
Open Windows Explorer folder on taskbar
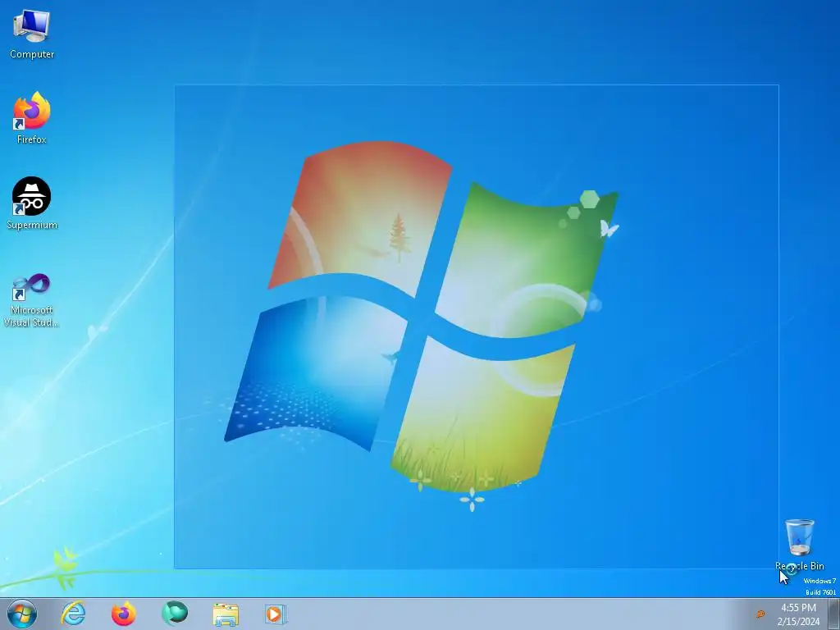[x=226, y=614]
